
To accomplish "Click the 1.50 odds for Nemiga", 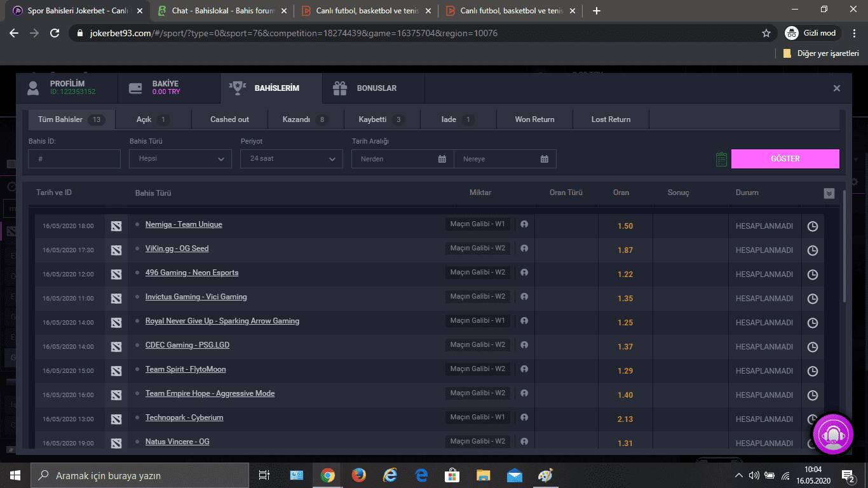I will tap(625, 226).
